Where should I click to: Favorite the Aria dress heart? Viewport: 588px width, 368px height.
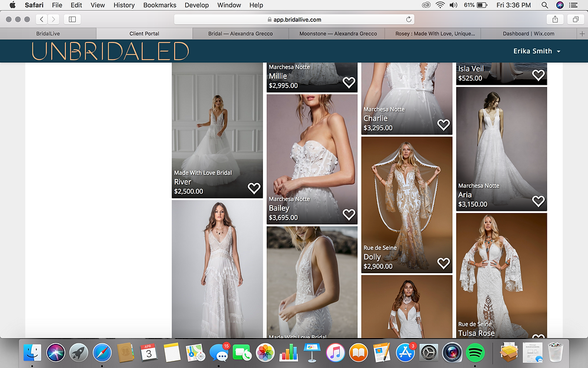(x=538, y=201)
